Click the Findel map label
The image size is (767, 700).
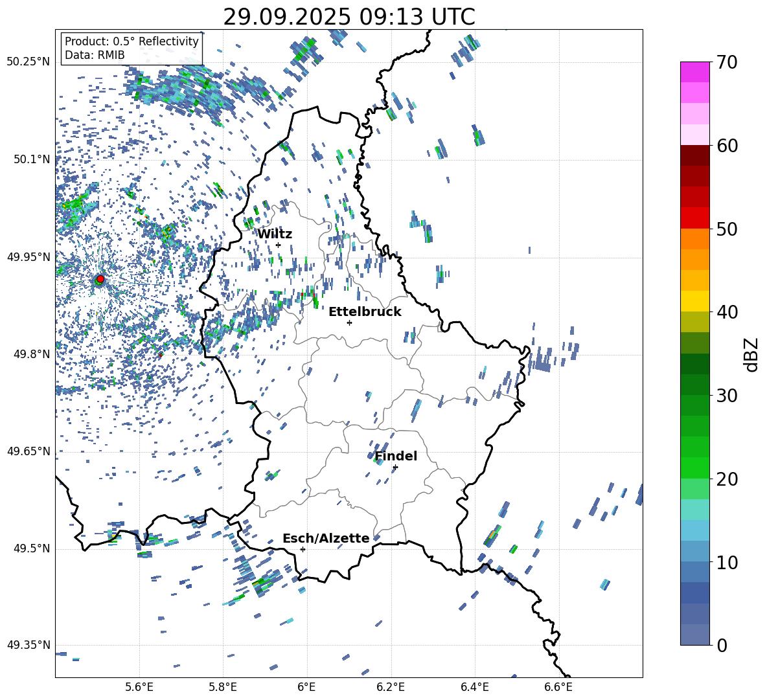click(396, 456)
